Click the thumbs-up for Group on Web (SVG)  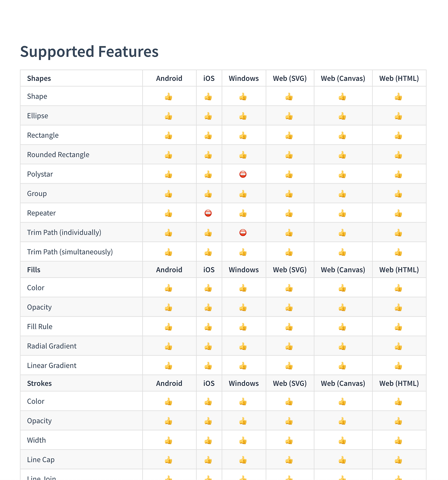[289, 194]
